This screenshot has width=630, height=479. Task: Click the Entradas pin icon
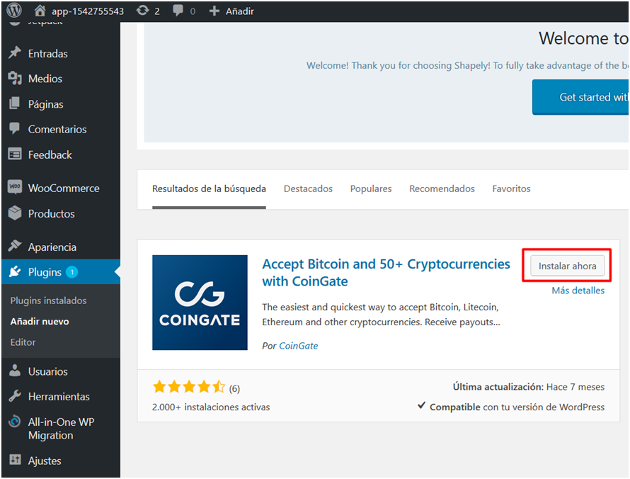click(15, 53)
